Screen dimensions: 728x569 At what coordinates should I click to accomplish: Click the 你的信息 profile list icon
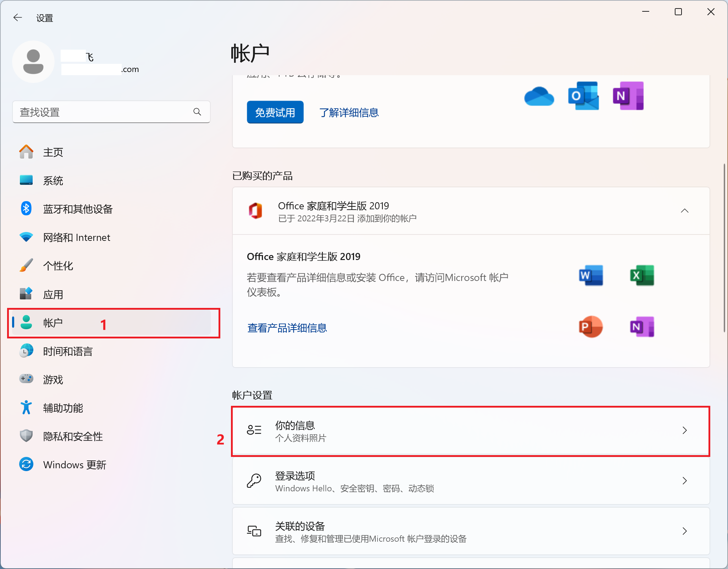pyautogui.click(x=254, y=430)
